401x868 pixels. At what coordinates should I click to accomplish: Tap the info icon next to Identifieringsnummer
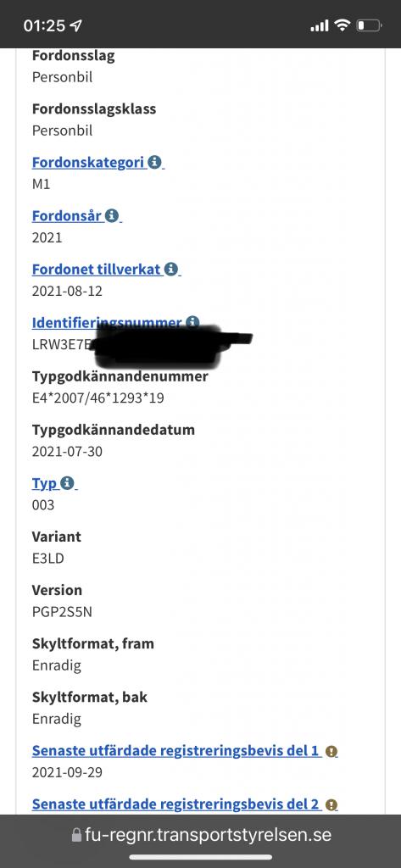[x=192, y=321]
